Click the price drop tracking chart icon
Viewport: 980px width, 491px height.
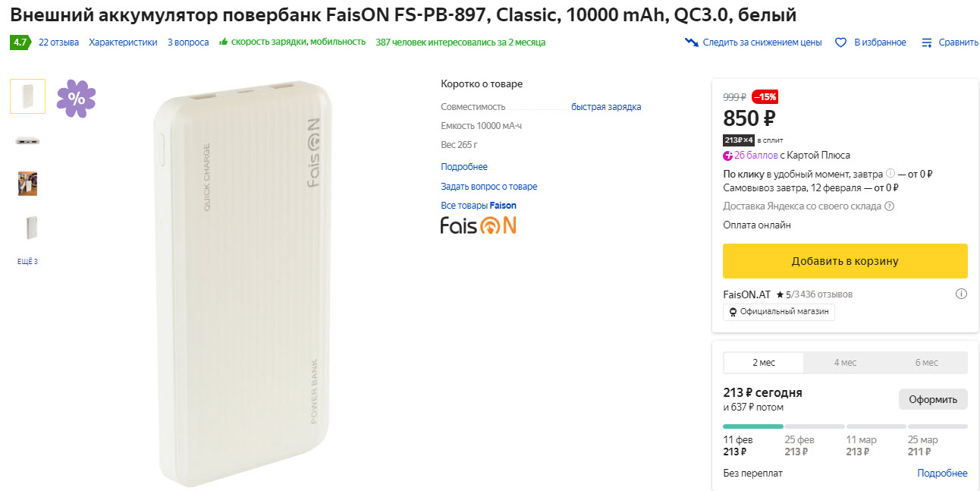pos(691,42)
